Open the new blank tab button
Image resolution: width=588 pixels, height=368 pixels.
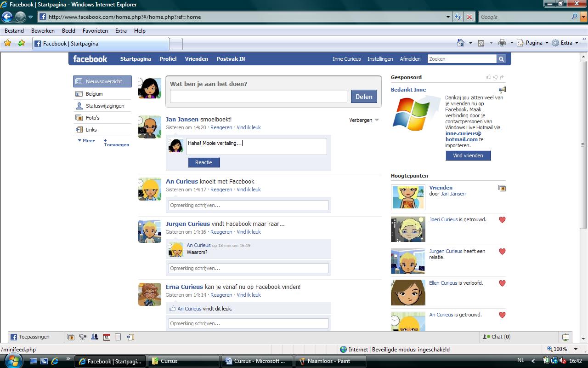click(176, 44)
